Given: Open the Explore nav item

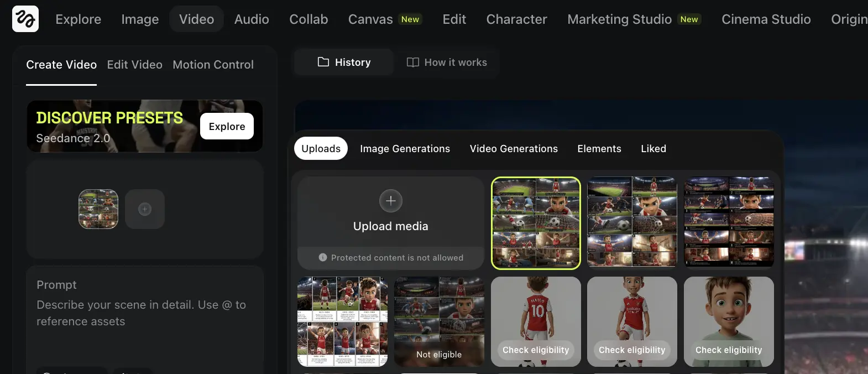Looking at the screenshot, I should pyautogui.click(x=79, y=19).
